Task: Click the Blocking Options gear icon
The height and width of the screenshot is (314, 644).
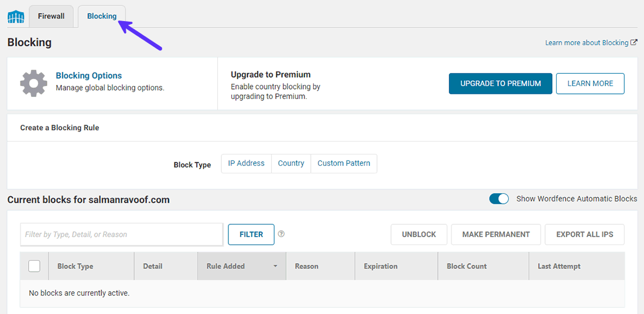Action: 33,83
